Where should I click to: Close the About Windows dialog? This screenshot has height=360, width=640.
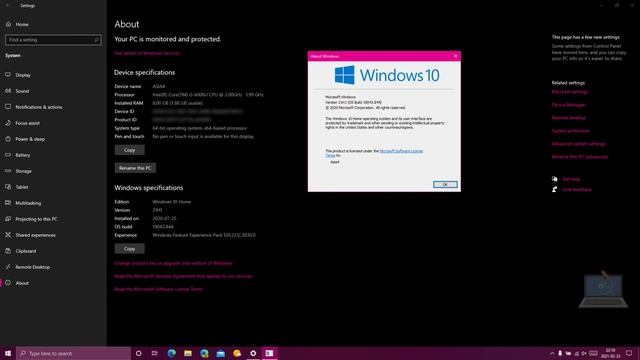point(456,56)
